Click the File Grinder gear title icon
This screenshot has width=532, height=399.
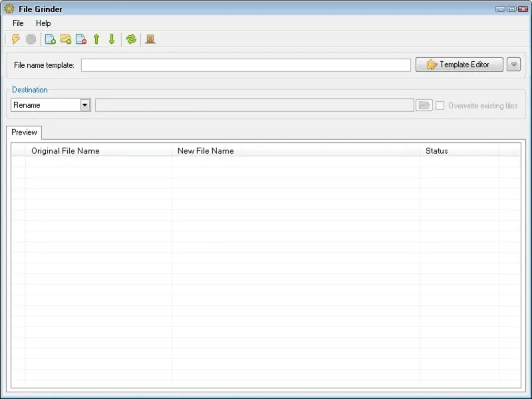click(x=9, y=9)
